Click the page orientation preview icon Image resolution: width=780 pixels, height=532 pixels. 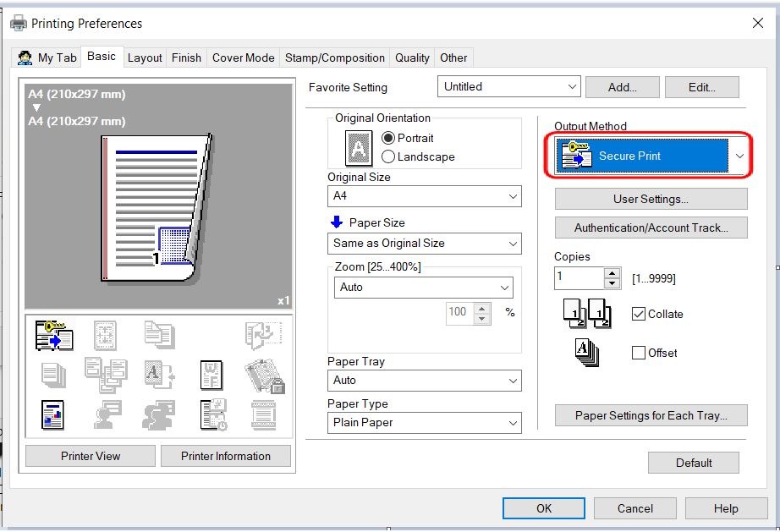(359, 147)
